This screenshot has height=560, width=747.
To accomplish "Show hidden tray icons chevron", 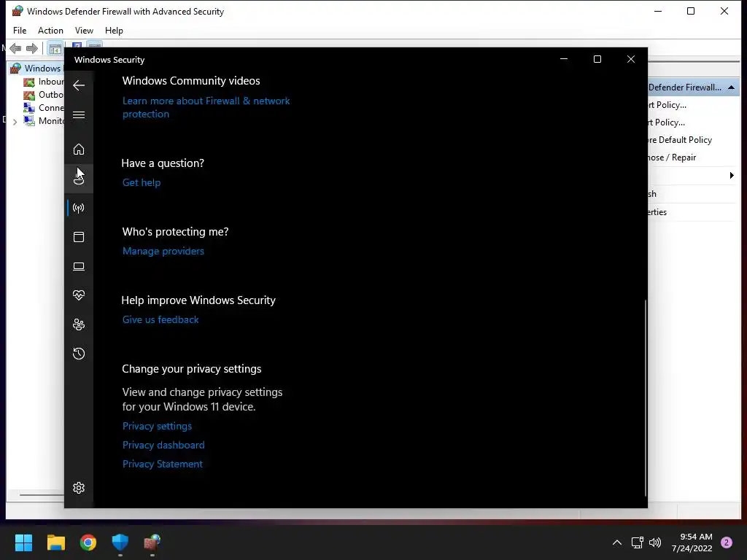I will click(x=617, y=542).
